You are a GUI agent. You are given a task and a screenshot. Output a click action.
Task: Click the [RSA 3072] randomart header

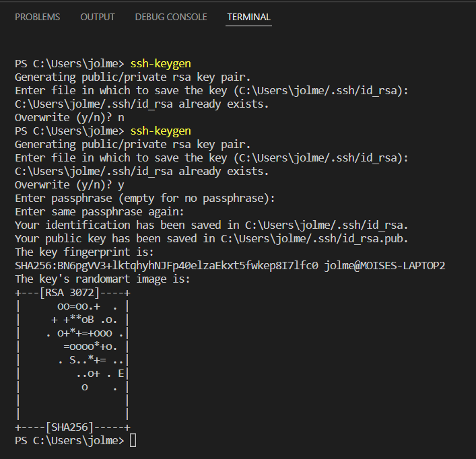pyautogui.click(x=69, y=292)
